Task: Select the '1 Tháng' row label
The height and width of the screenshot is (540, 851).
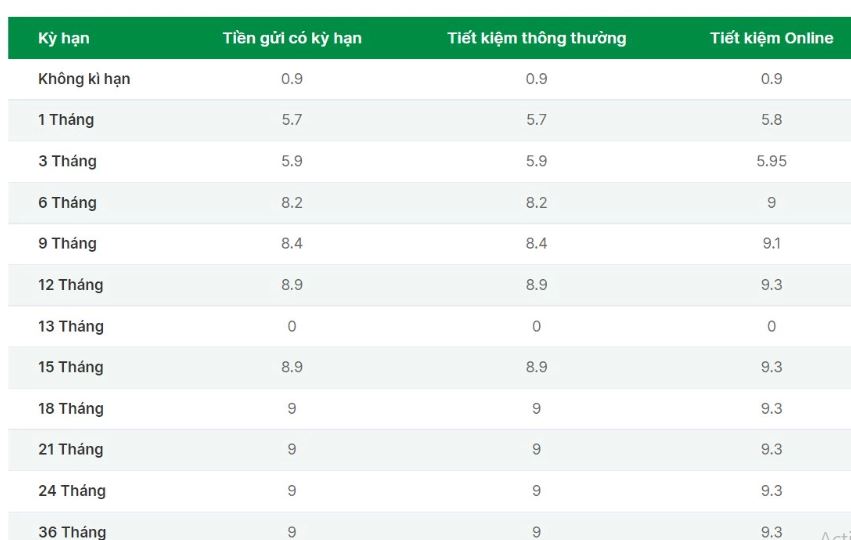Action: pyautogui.click(x=66, y=120)
